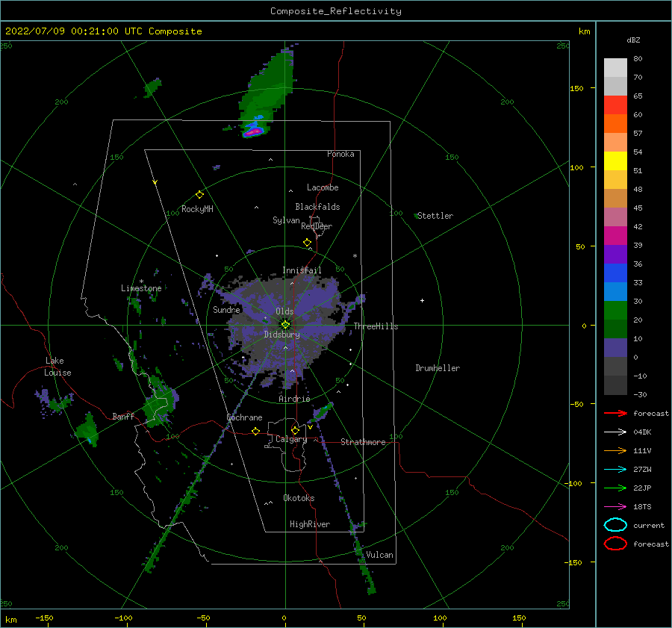Click the magenta 18TS arrow icon
This screenshot has height=628, width=672.
615,507
